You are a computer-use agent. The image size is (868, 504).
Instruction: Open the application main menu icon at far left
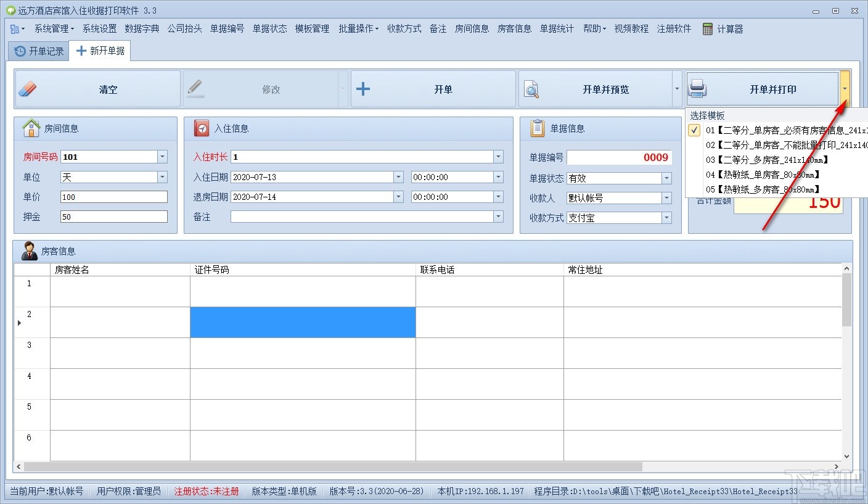(17, 28)
